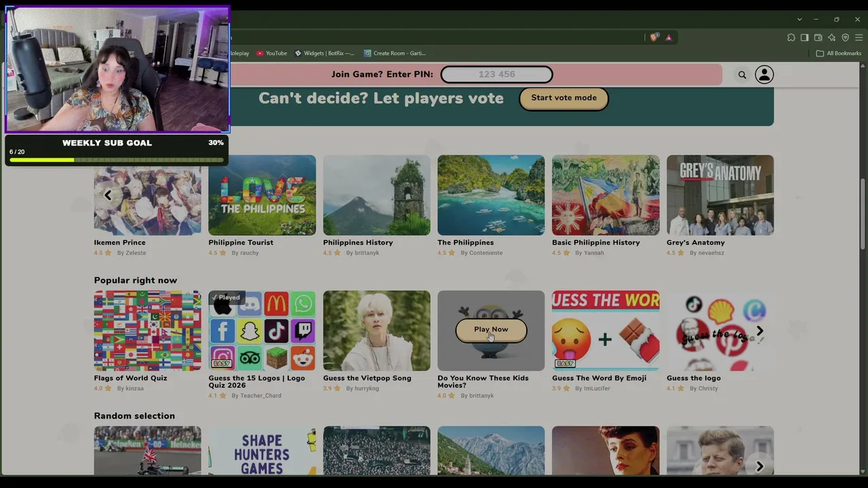The width and height of the screenshot is (868, 488).
Task: Click 'Guess the 15 Logos | Logo Quiz 2026' title
Action: [257, 382]
